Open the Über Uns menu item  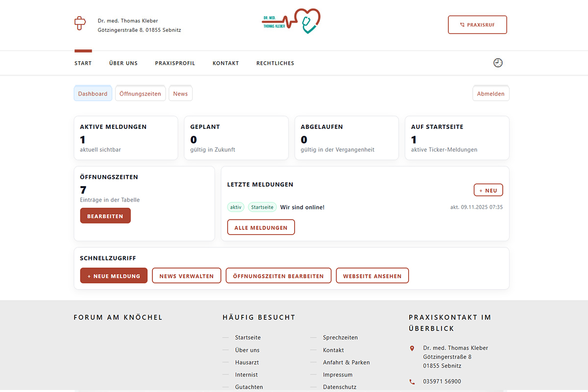(x=123, y=63)
